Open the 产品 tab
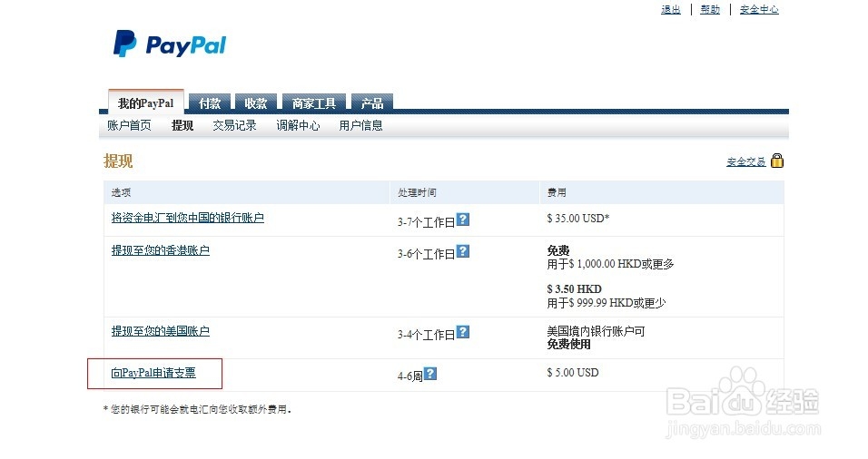The width and height of the screenshot is (868, 459). tap(372, 103)
